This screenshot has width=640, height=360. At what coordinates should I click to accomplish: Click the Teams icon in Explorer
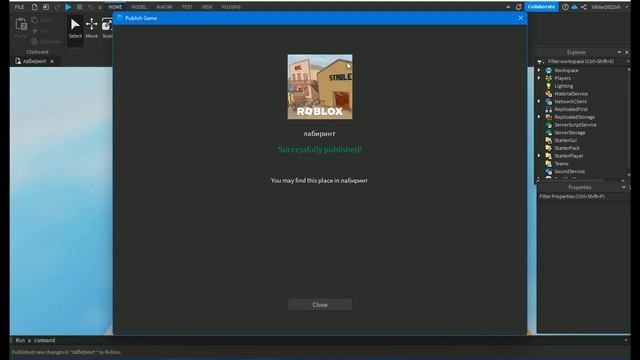[549, 163]
